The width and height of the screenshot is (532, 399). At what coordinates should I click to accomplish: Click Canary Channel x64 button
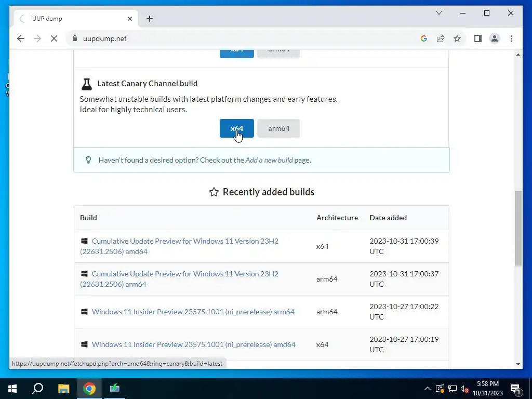click(x=237, y=128)
